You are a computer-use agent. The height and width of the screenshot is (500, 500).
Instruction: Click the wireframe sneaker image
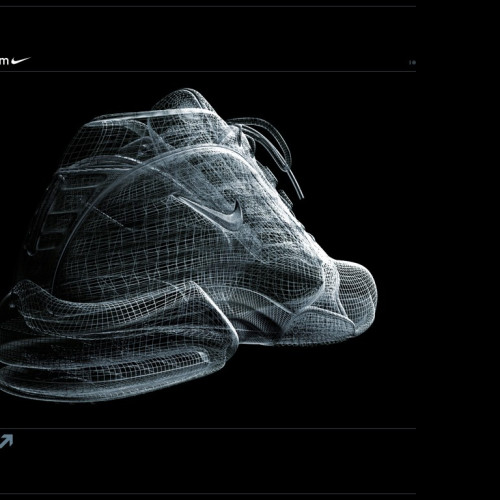tap(188, 245)
